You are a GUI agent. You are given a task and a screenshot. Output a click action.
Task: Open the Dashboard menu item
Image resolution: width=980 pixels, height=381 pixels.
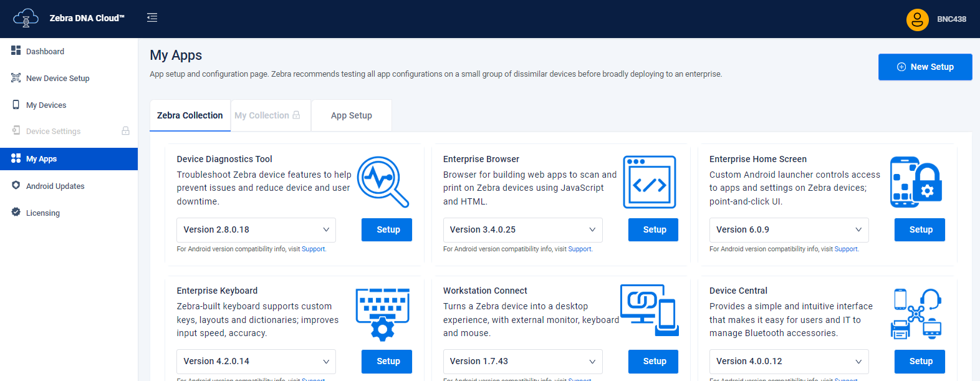(x=69, y=51)
